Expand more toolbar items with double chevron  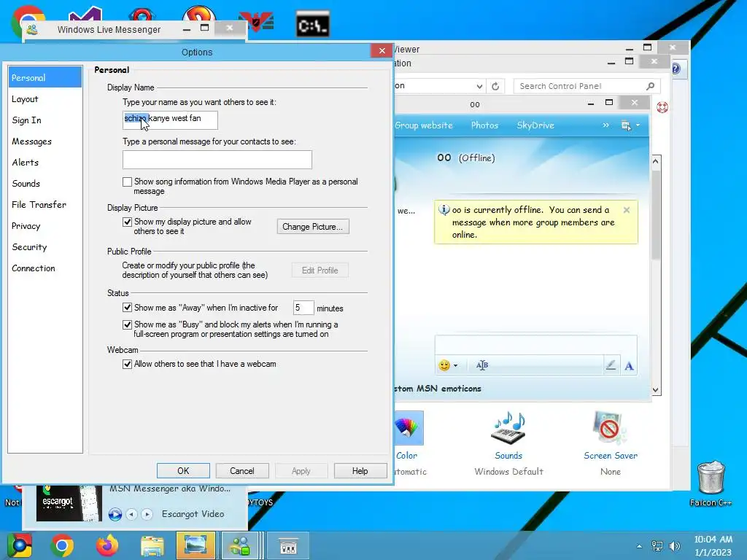pyautogui.click(x=605, y=125)
